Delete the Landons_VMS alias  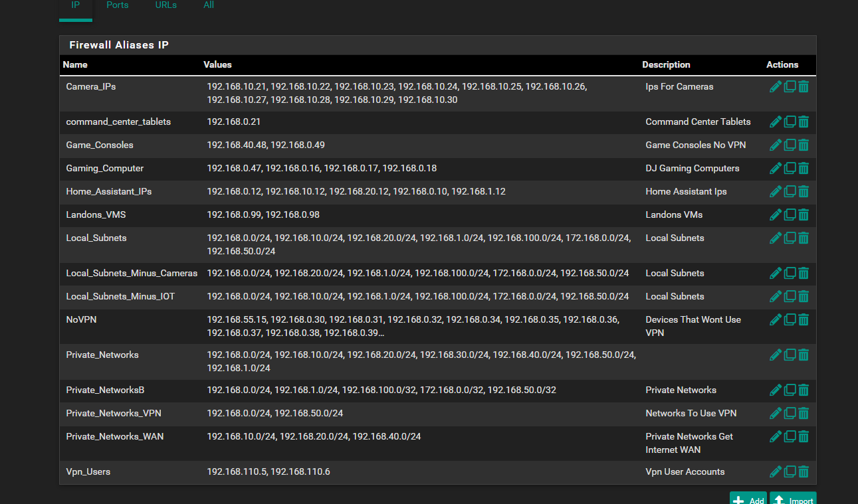[804, 214]
